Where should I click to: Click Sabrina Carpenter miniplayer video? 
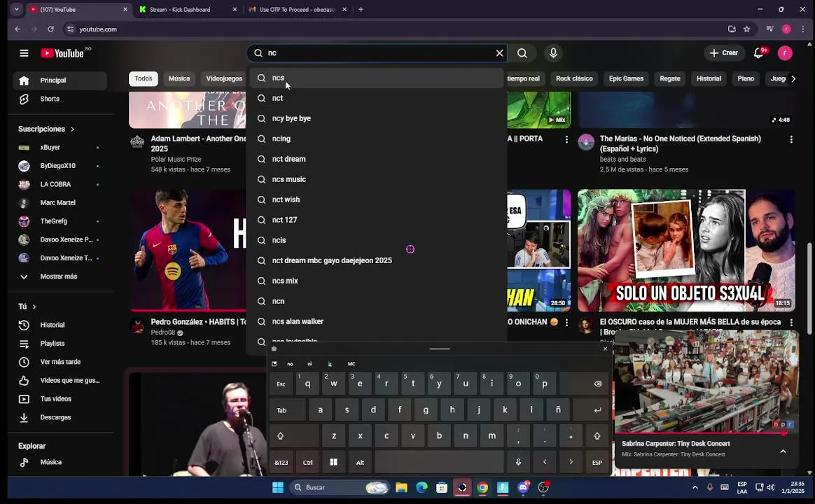[706, 381]
